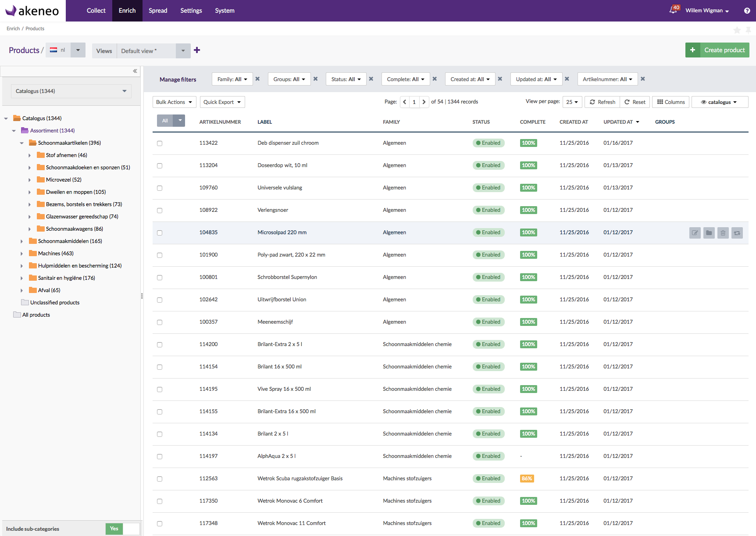This screenshot has height=536, width=756.
Task: Open the Columns configuration
Action: click(x=671, y=102)
